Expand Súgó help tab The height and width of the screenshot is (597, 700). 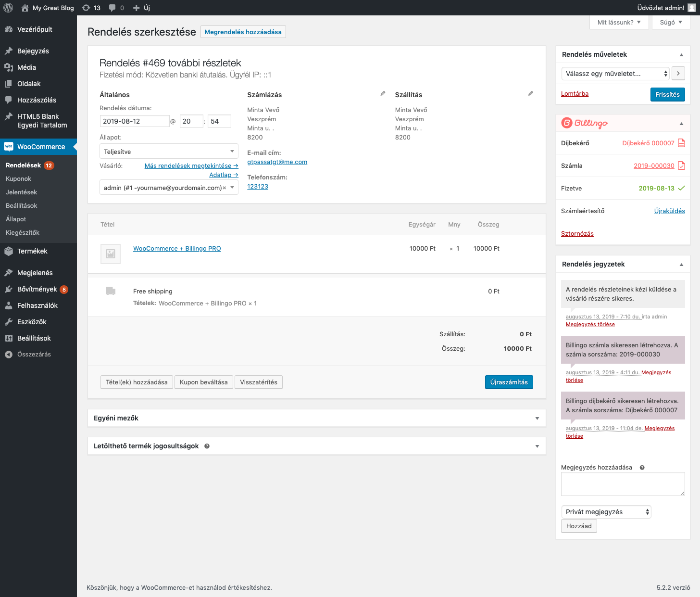pyautogui.click(x=671, y=22)
